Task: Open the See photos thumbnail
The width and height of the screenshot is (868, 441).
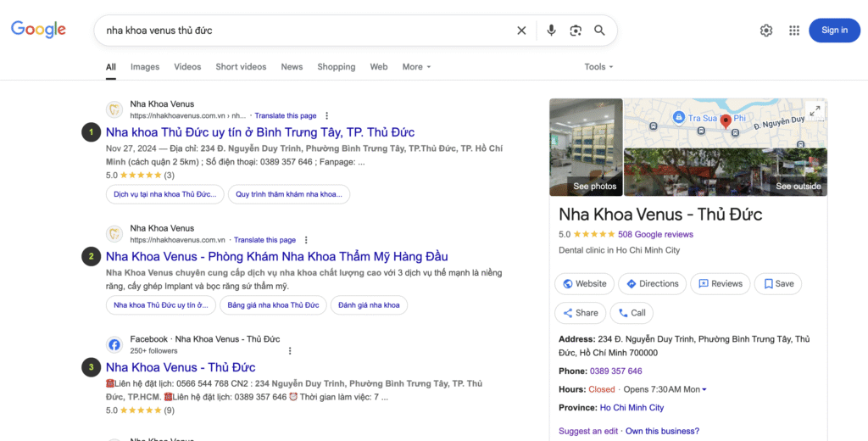Action: point(587,148)
